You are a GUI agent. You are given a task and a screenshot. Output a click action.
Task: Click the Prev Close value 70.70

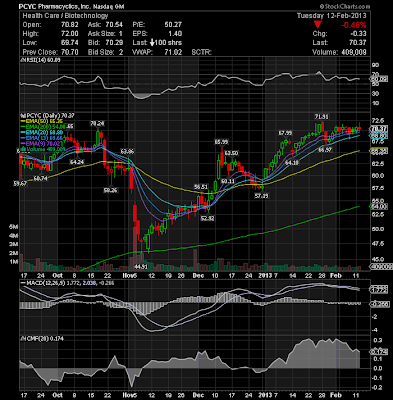(x=70, y=52)
